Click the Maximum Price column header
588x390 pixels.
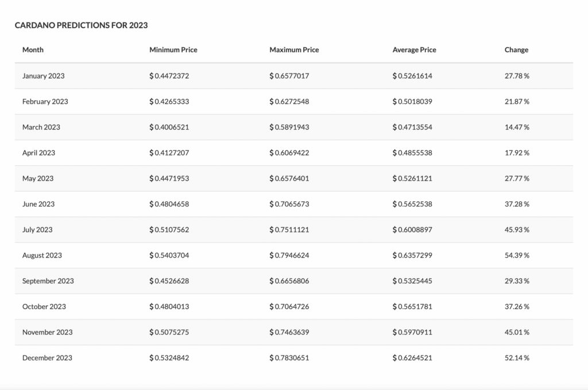[294, 49]
